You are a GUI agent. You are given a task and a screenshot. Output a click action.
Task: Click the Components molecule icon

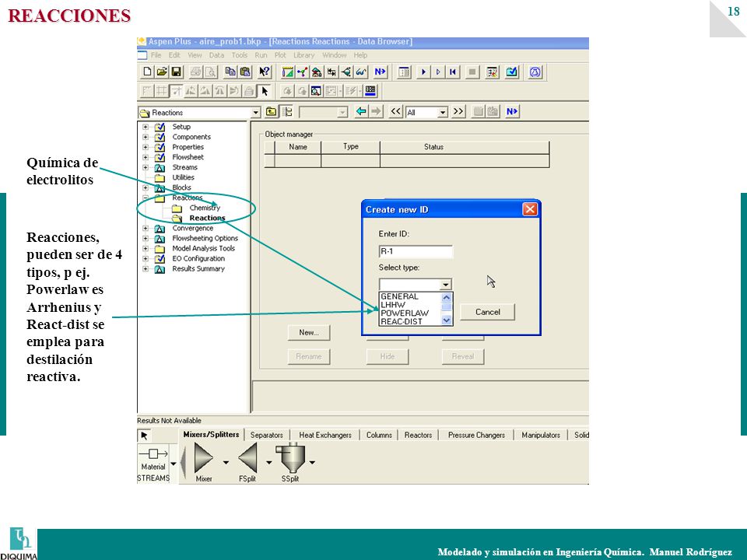coord(302,72)
